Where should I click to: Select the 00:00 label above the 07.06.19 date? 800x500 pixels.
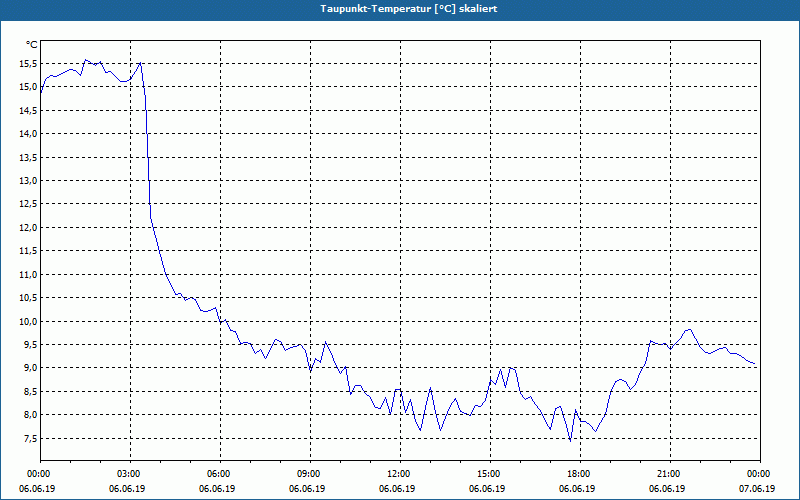pos(757,474)
